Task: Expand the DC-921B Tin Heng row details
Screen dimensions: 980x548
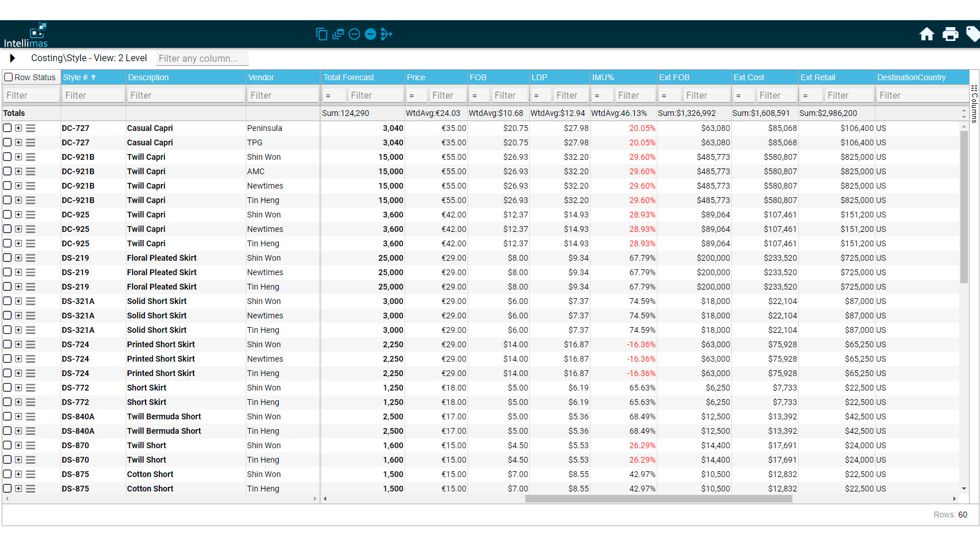Action: [18, 200]
